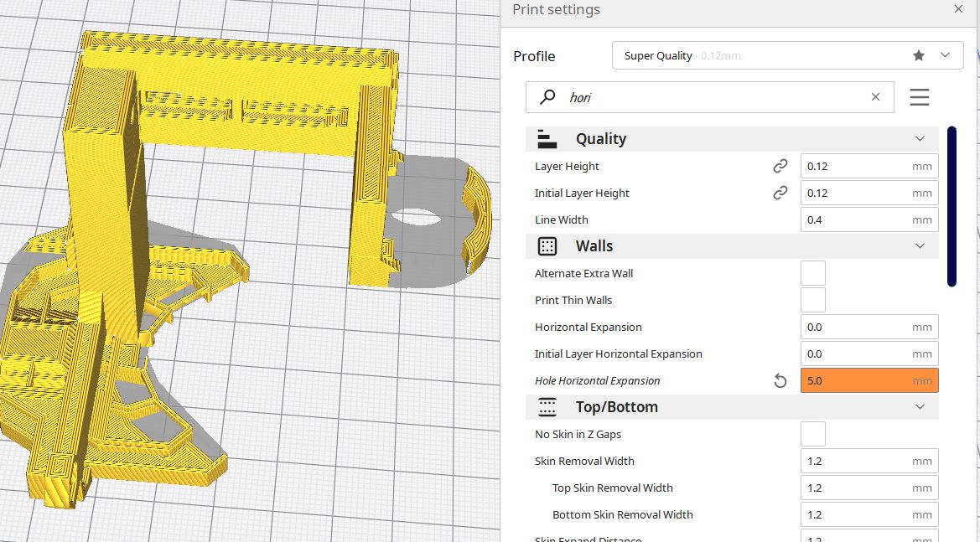Reset Hole Horizontal Expansion with the revert arrow
Image resolution: width=980 pixels, height=542 pixels.
780,380
